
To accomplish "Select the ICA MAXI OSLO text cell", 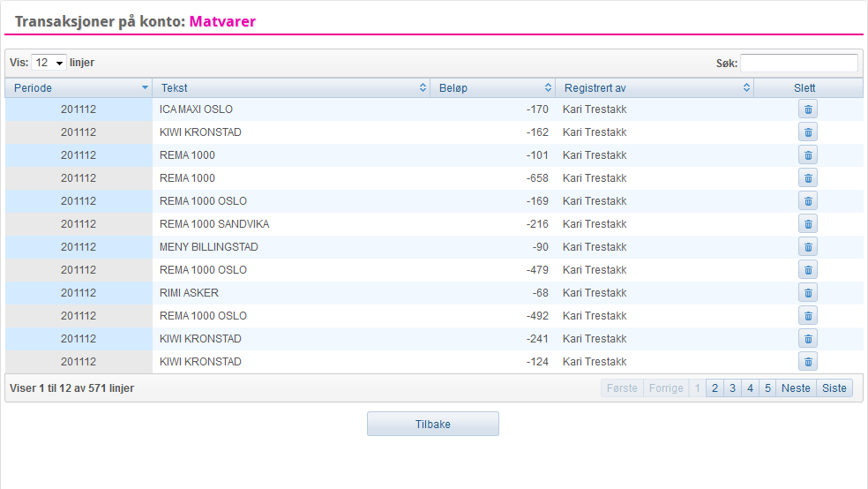I will pyautogui.click(x=291, y=109).
